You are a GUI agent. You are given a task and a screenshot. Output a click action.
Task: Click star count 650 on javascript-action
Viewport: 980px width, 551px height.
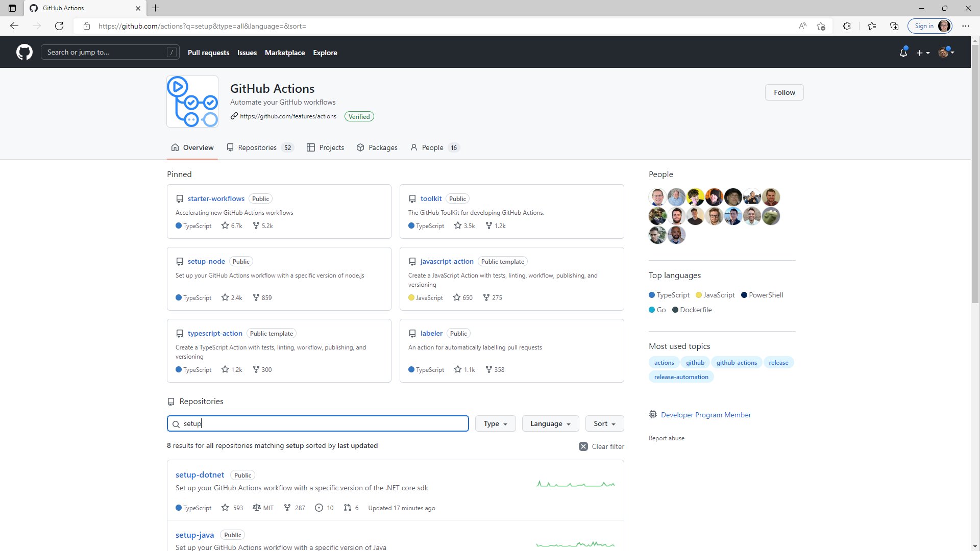pyautogui.click(x=463, y=297)
